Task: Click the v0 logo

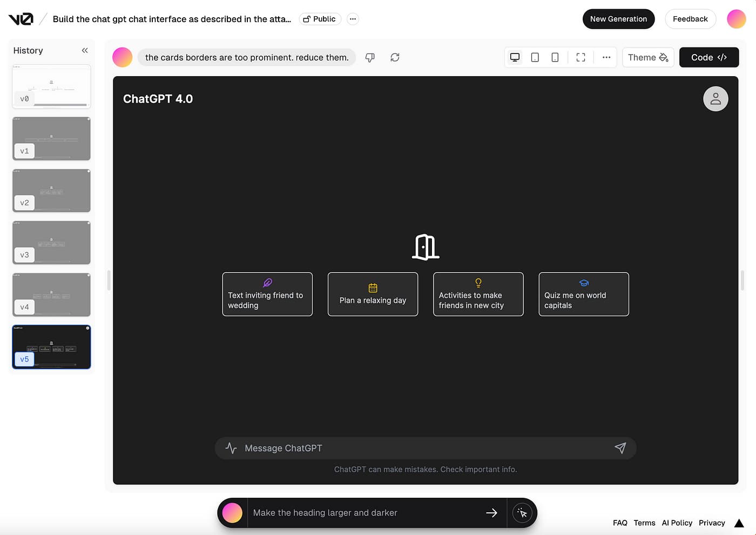Action: [x=21, y=19]
